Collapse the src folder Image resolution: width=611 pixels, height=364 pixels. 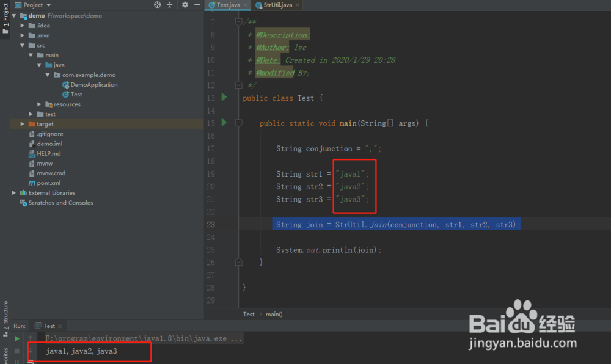pyautogui.click(x=23, y=45)
